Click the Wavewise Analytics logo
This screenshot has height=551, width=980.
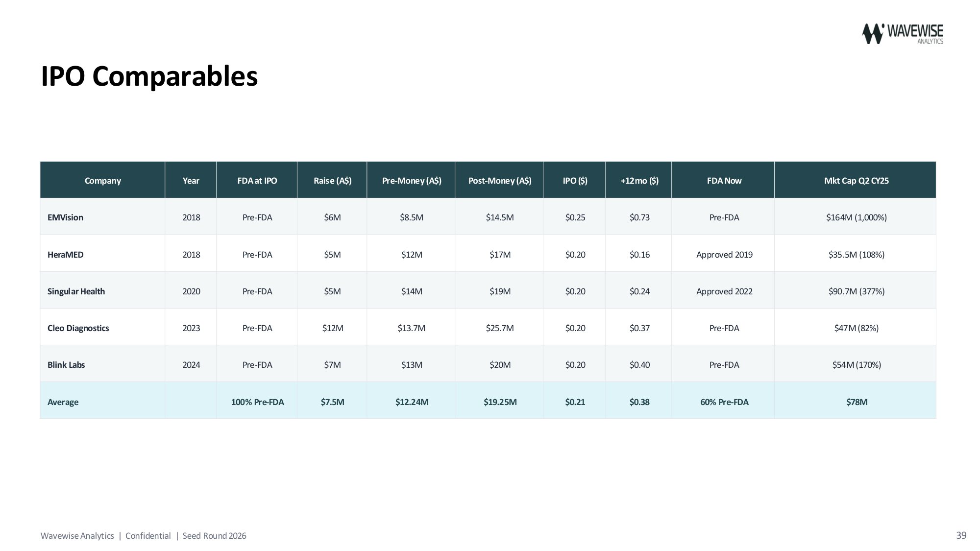pyautogui.click(x=902, y=34)
